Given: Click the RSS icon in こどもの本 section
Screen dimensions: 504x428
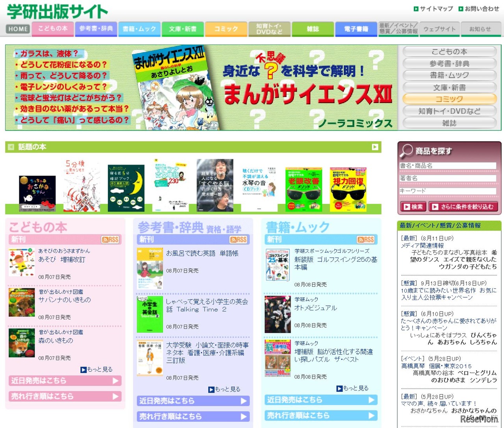Looking at the screenshot, I should tap(109, 240).
